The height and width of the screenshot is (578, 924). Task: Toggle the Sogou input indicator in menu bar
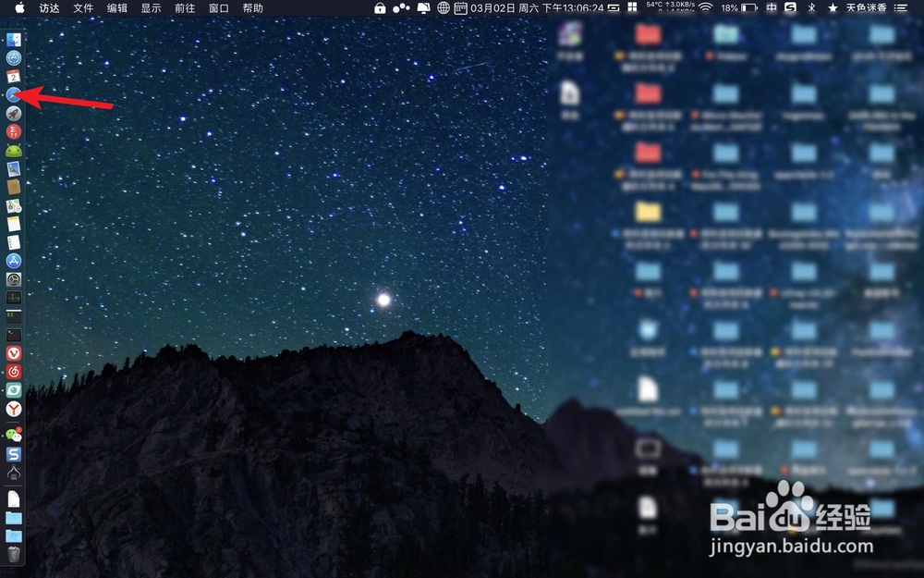[x=790, y=8]
